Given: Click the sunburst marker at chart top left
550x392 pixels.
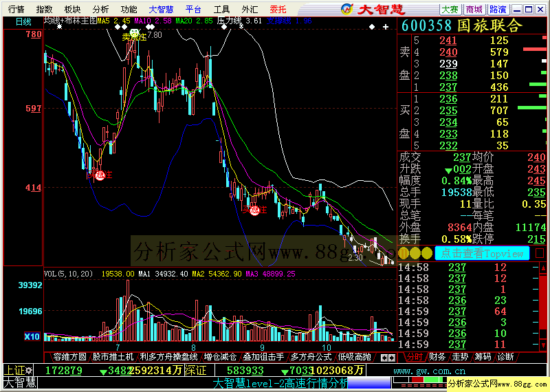Looking at the screenshot, I should pos(59,26).
